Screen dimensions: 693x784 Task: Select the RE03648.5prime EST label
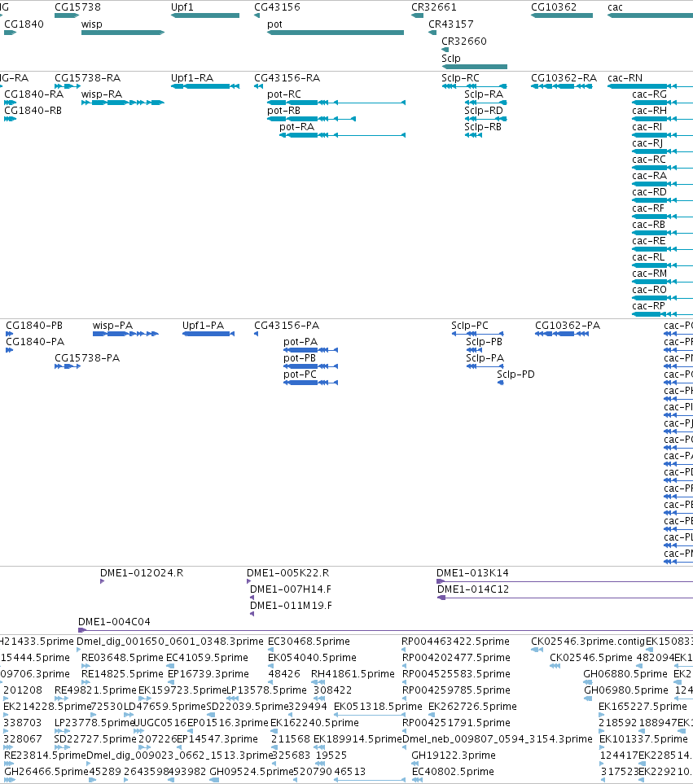(x=122, y=658)
